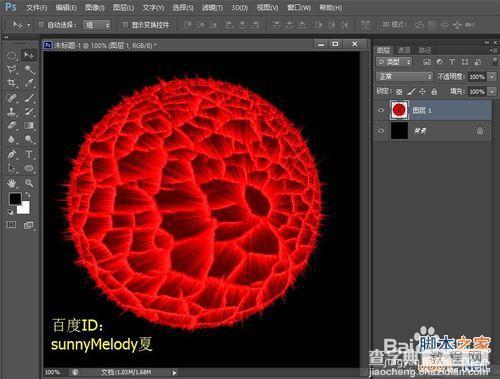Filter layers by shape layers
This screenshot has width=500, height=379.
click(x=465, y=62)
